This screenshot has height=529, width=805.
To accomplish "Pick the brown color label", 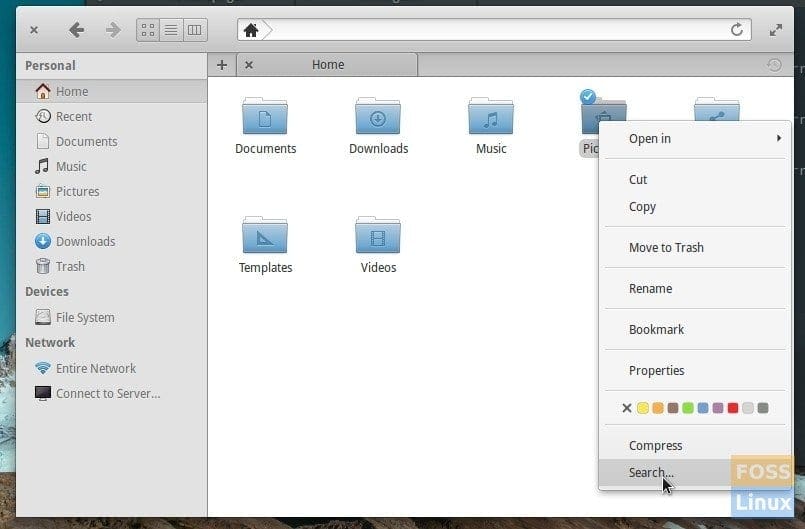I will 673,408.
